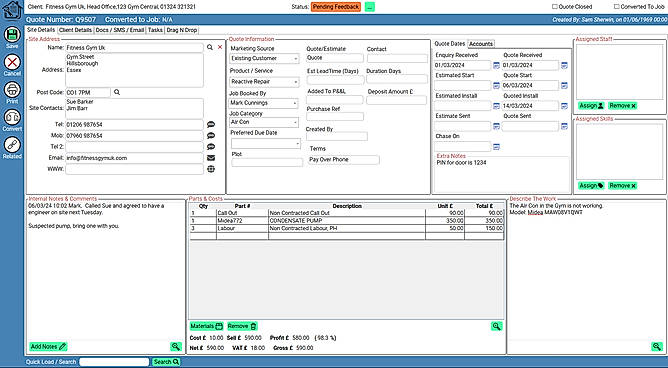This screenshot has height=368, width=668.
Task: Click the postcode search magnifier icon
Action: click(117, 92)
